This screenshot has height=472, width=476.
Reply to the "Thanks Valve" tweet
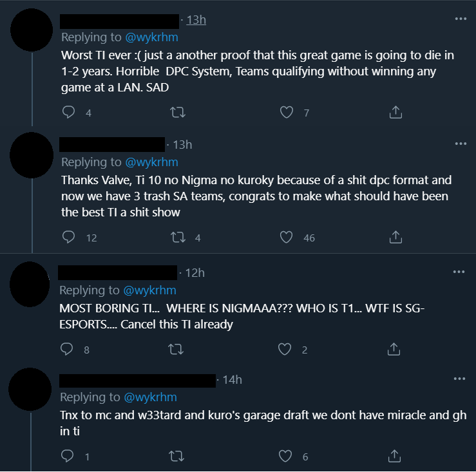click(69, 238)
